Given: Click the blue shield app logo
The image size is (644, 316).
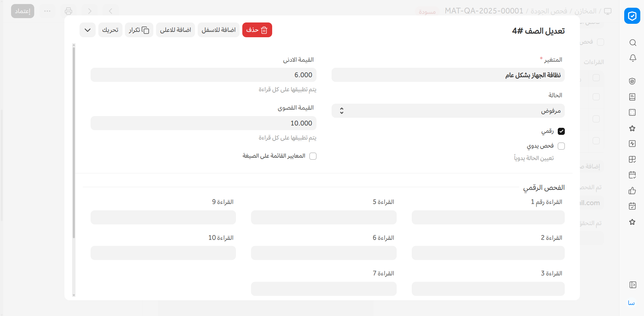Looking at the screenshot, I should (632, 16).
